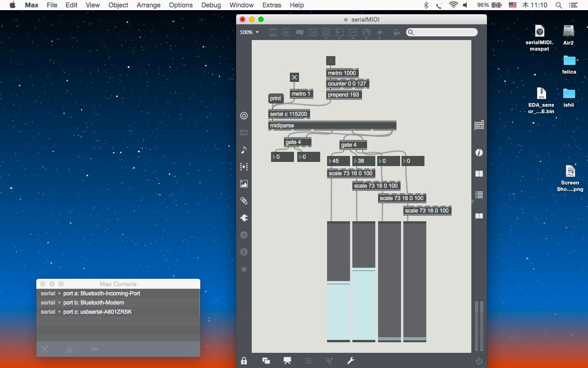Open the sequences browser in left sidebar

[x=244, y=167]
